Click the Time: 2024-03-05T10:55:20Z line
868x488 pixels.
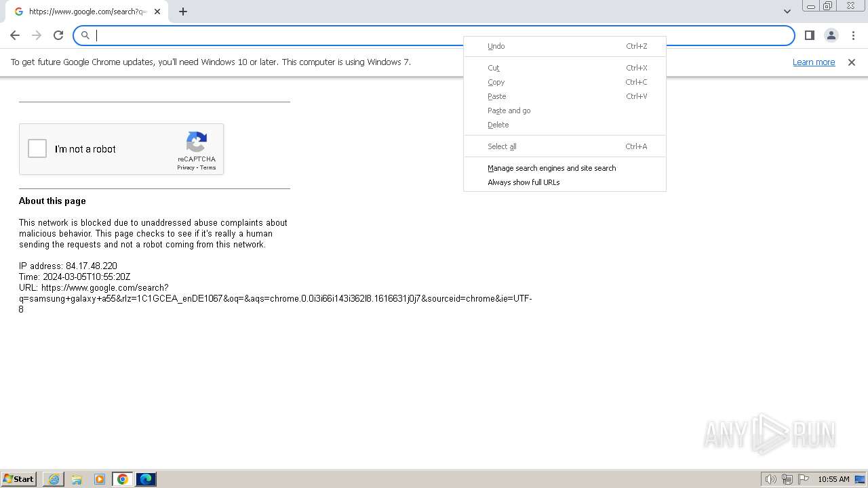pos(75,277)
